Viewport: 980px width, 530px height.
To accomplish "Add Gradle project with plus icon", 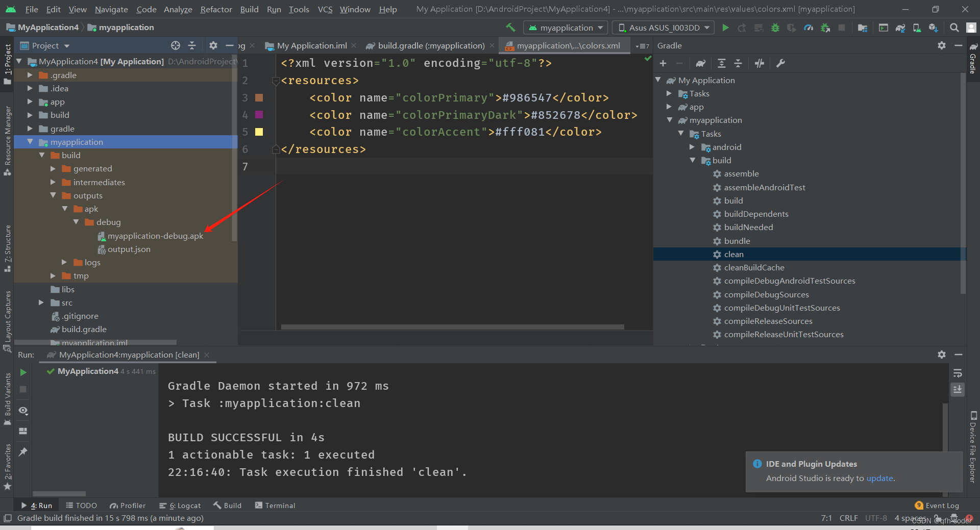I will (x=663, y=63).
